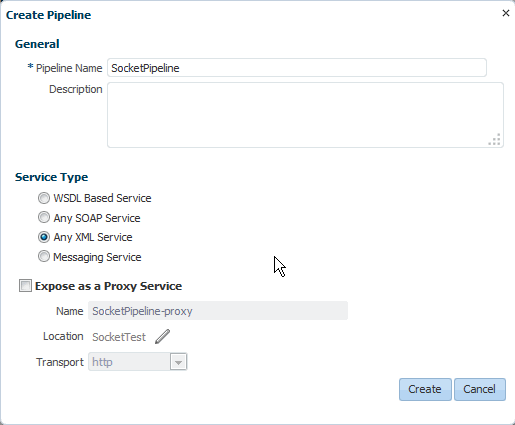Close the Create Pipeline dialog with X
Screen dimensions: 515x425
point(506,13)
